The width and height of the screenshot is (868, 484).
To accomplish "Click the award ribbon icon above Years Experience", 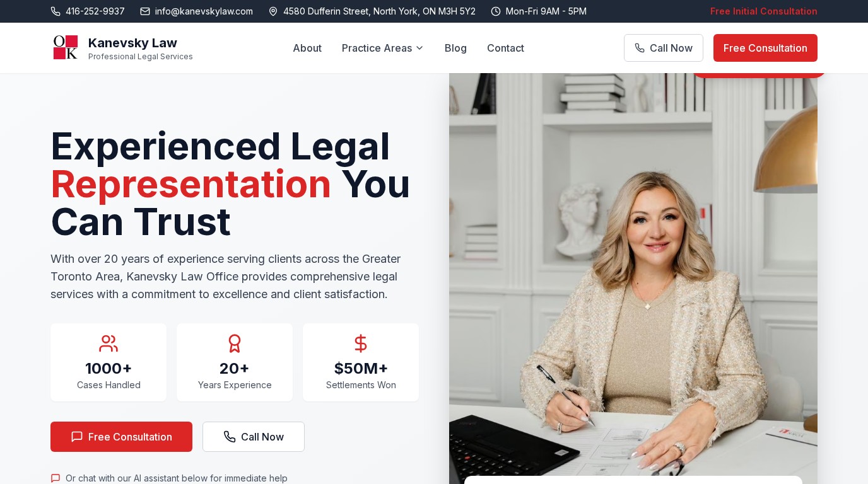I will [x=235, y=343].
